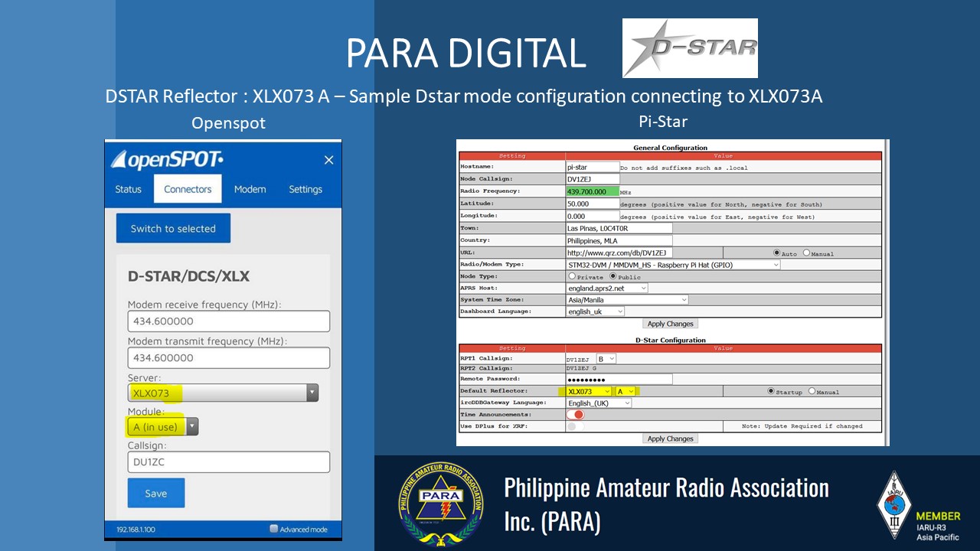This screenshot has height=551, width=980.
Task: Click the Town field Las Pinas
Action: (x=619, y=228)
